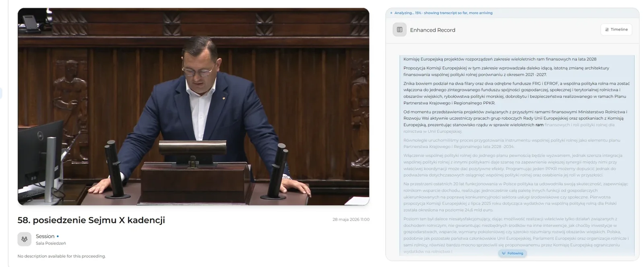Click the Analyzing 15% status indicator
This screenshot has height=267, width=644.
coord(442,13)
